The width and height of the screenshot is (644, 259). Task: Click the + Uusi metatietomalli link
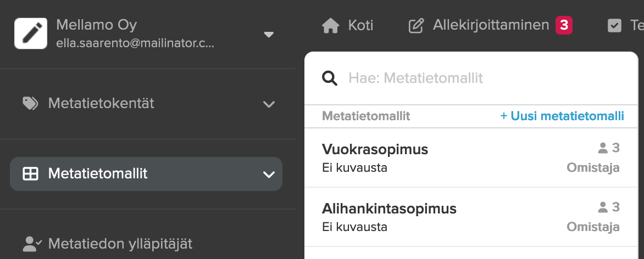[x=562, y=116]
